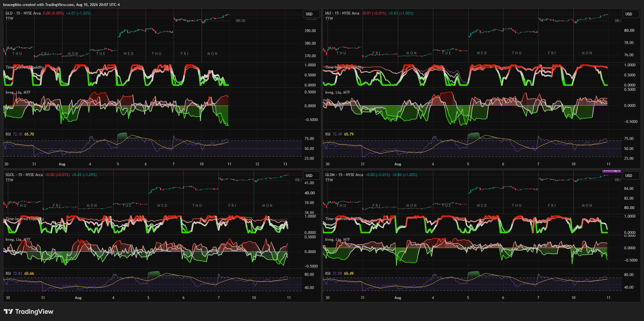Screen dimensions: 644x321
Task: Click the TradingView logo at the bottom
Action: 28,312
